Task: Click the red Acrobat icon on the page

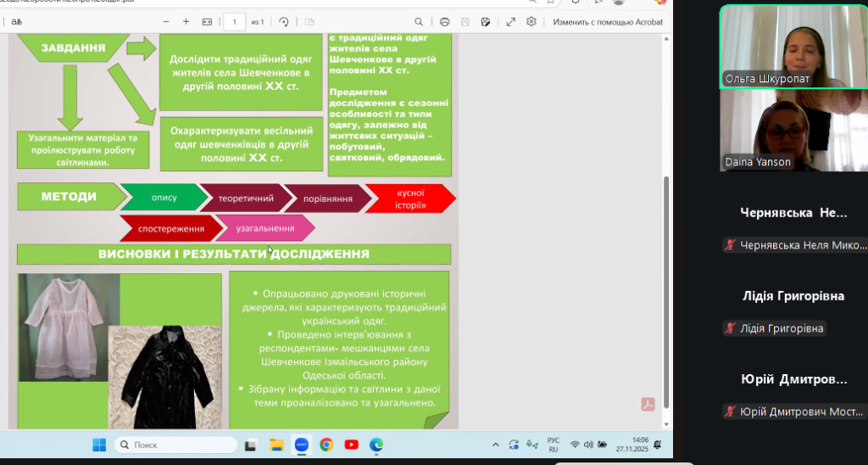Action: 648,405
